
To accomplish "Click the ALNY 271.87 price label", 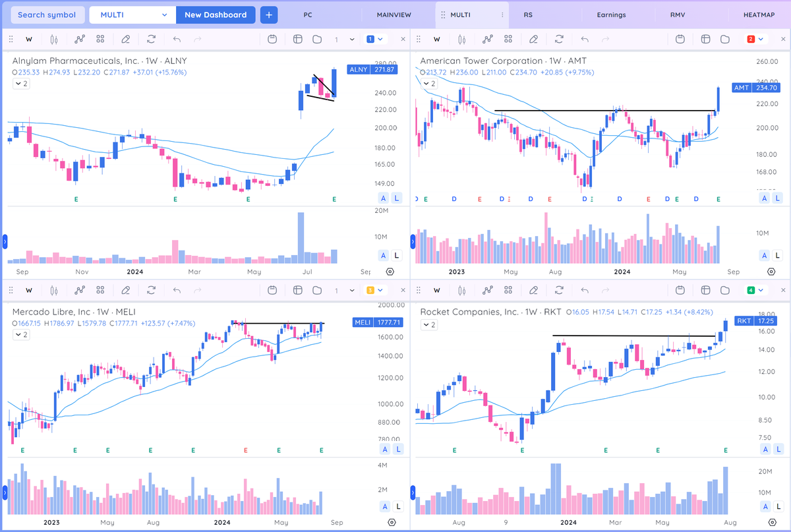I will [372, 69].
